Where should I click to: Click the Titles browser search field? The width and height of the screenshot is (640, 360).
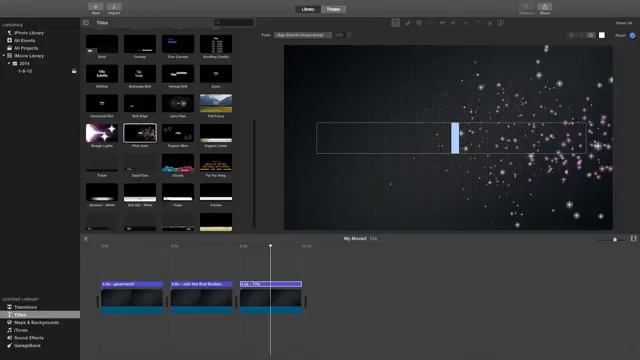(234, 22)
